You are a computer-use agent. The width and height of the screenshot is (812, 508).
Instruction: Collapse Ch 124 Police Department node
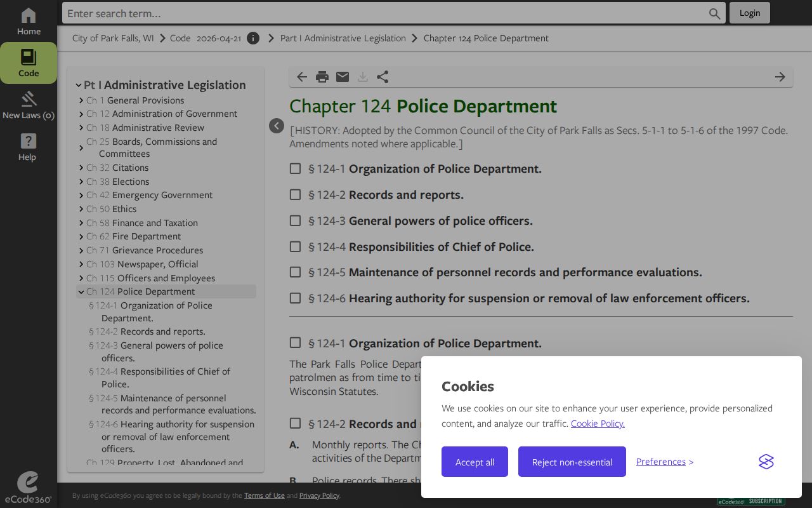[x=81, y=292]
